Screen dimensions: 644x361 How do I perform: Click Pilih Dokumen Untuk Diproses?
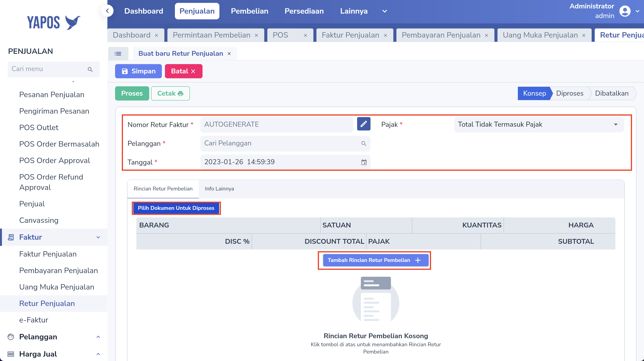176,208
